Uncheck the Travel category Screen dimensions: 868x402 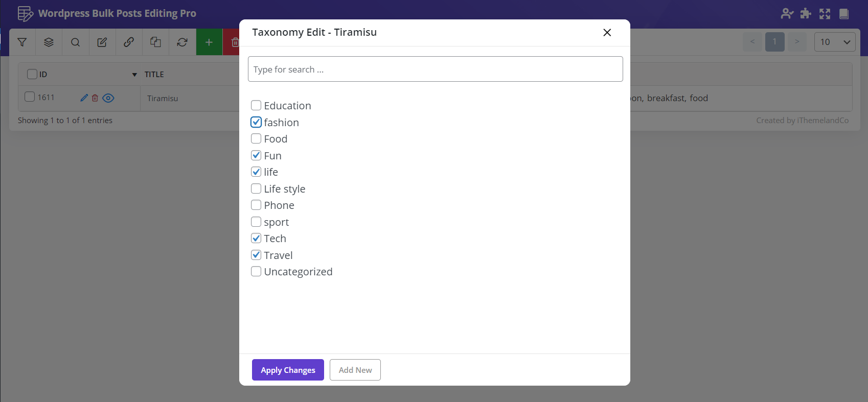[x=256, y=255]
